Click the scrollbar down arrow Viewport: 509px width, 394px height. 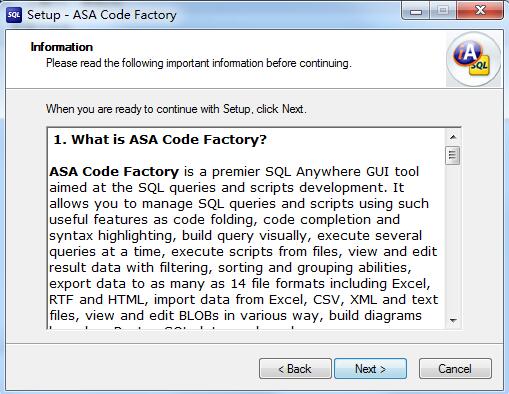click(x=453, y=320)
